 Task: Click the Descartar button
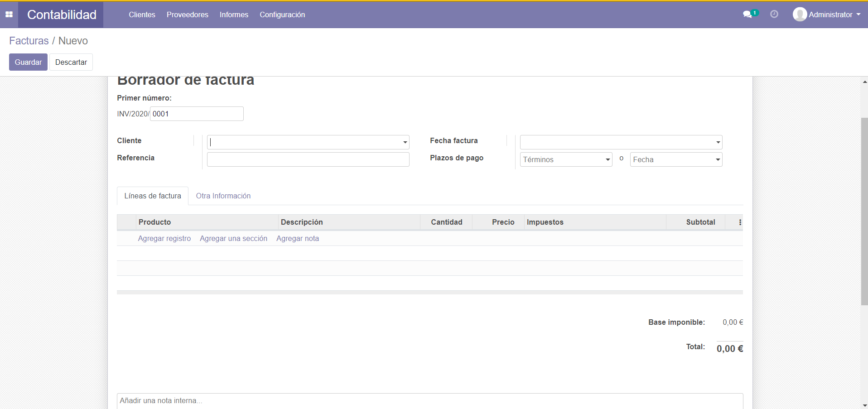pos(71,62)
